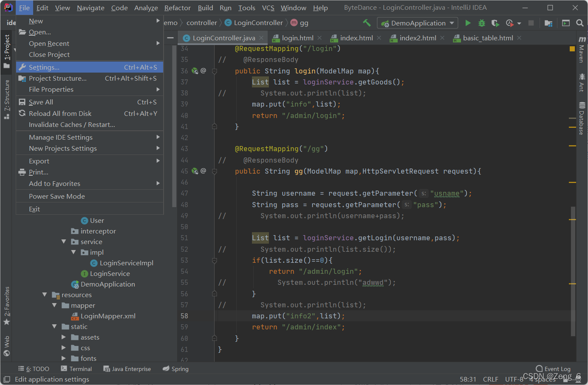588x385 pixels.
Task: Toggle the Favorites tool window
Action: pyautogui.click(x=6, y=305)
